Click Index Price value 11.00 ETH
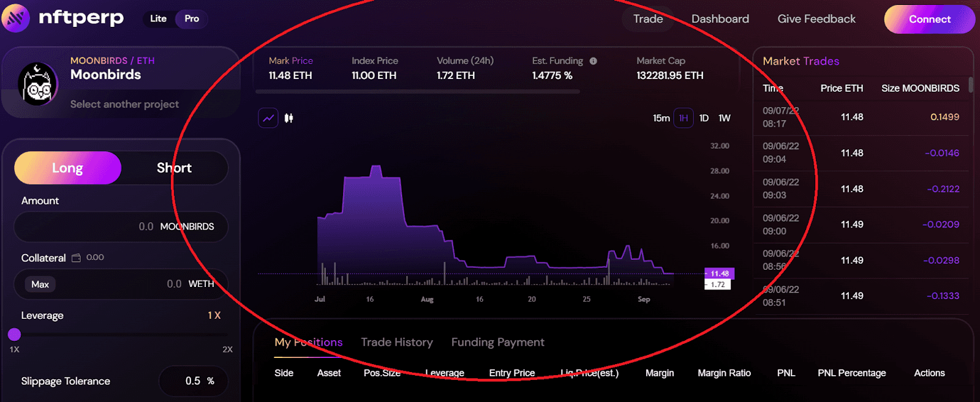This screenshot has width=980, height=402. tap(374, 75)
